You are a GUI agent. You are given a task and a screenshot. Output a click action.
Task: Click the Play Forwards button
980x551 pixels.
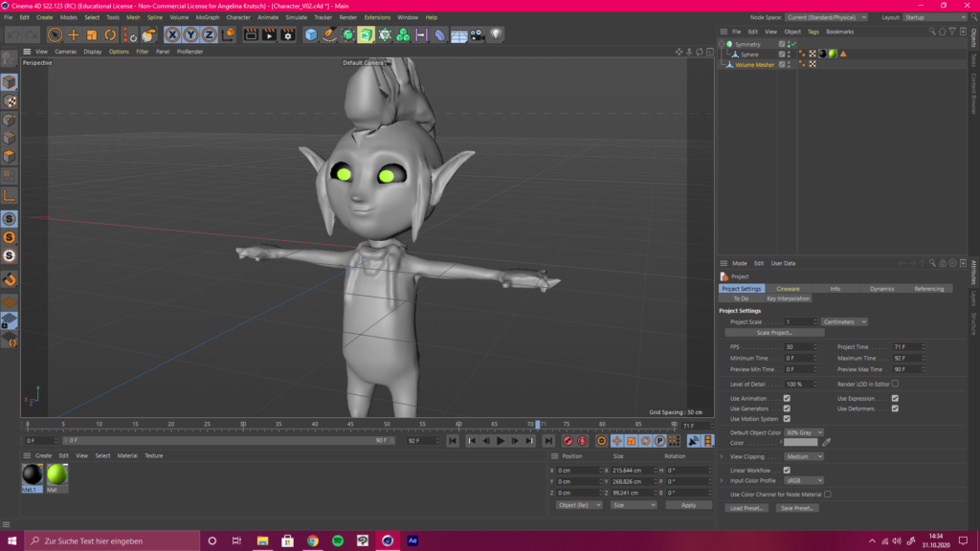point(501,441)
